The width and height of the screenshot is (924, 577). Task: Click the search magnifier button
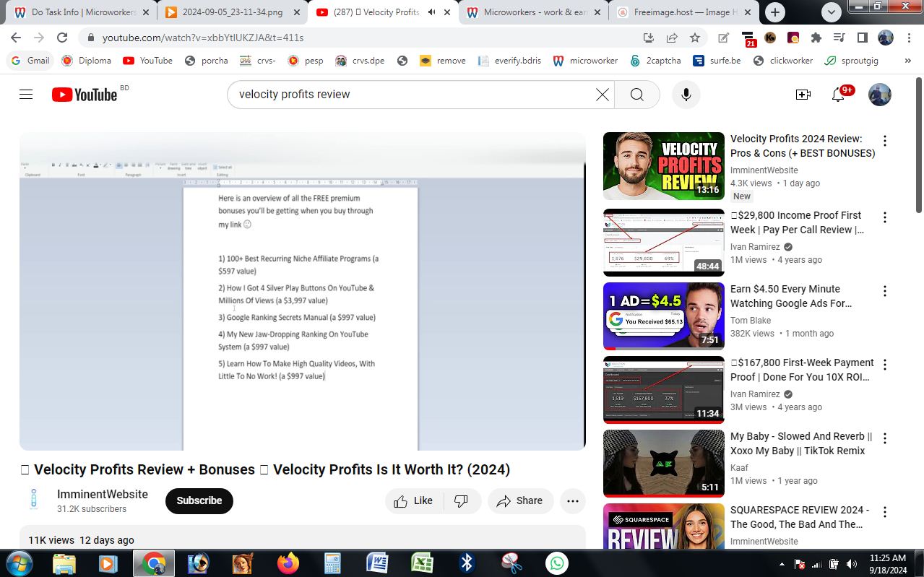pyautogui.click(x=636, y=95)
